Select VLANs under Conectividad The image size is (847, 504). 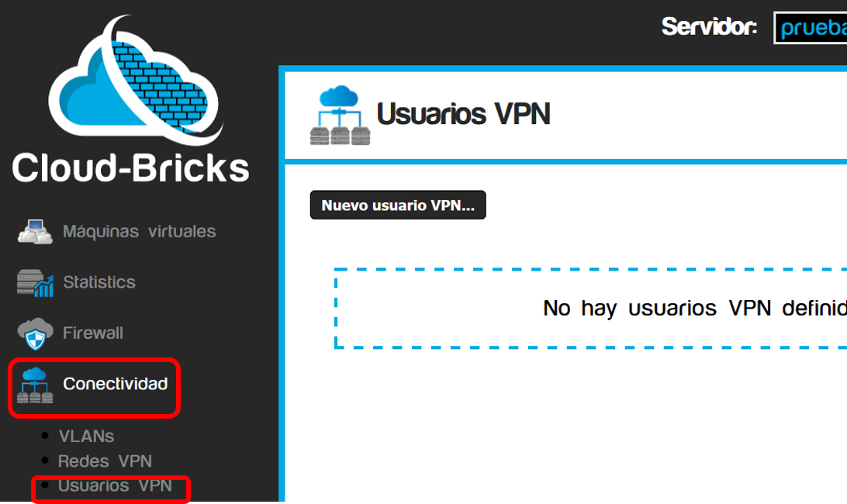(x=86, y=436)
